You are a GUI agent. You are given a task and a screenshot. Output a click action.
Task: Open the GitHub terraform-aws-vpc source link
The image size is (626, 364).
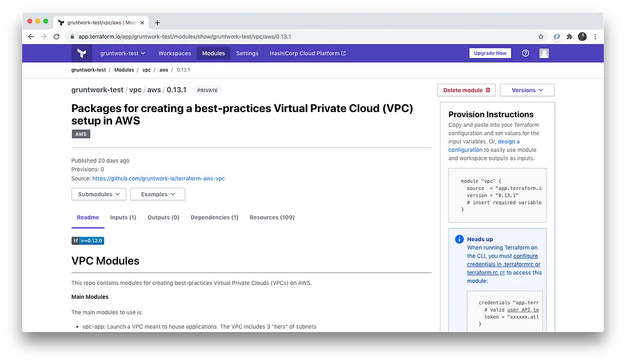(x=159, y=179)
